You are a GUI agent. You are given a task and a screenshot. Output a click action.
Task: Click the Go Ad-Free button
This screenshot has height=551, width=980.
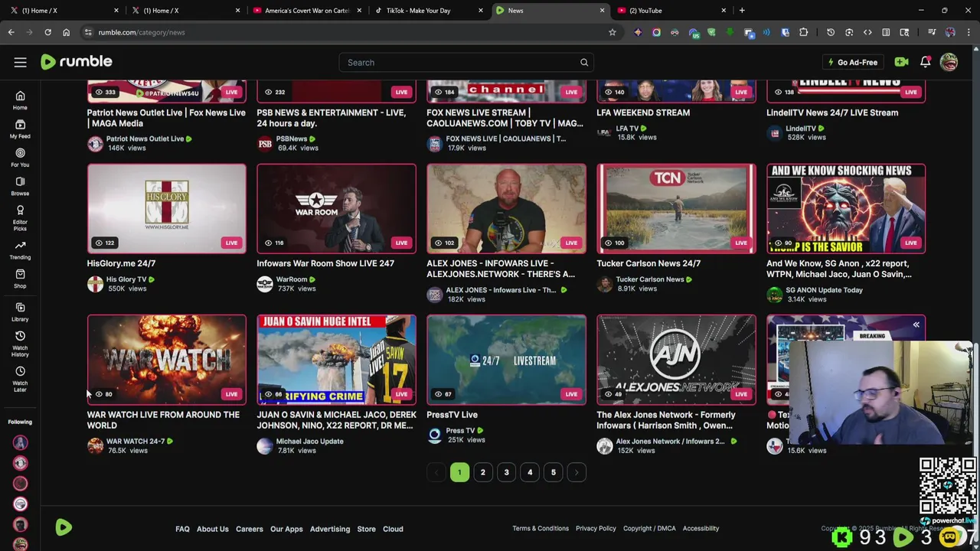[x=852, y=62]
